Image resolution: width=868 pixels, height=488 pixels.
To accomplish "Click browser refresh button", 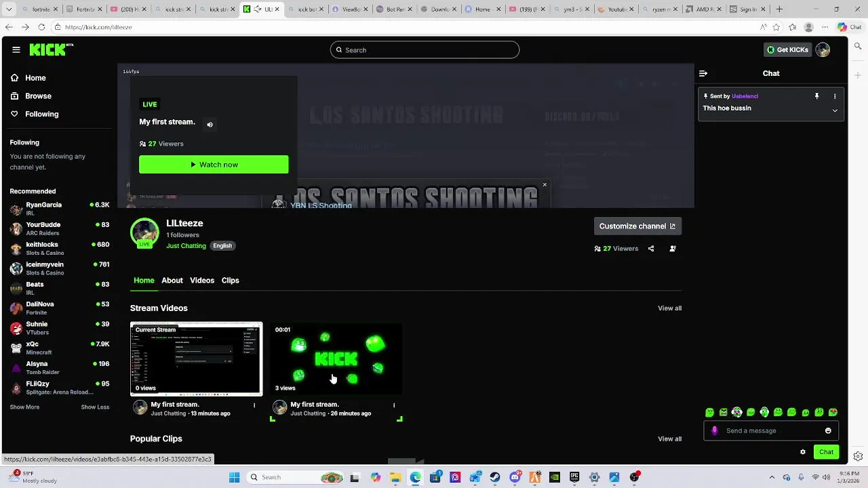I will coord(41,27).
